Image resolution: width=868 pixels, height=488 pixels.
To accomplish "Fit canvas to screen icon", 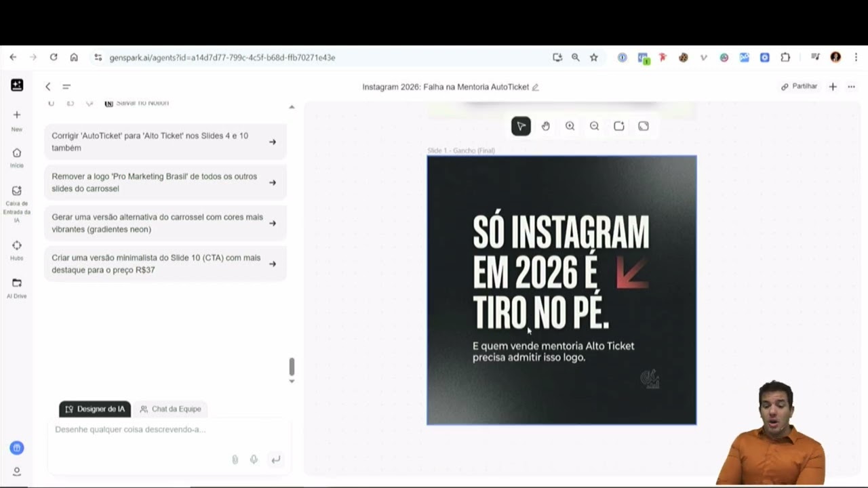I will 644,126.
